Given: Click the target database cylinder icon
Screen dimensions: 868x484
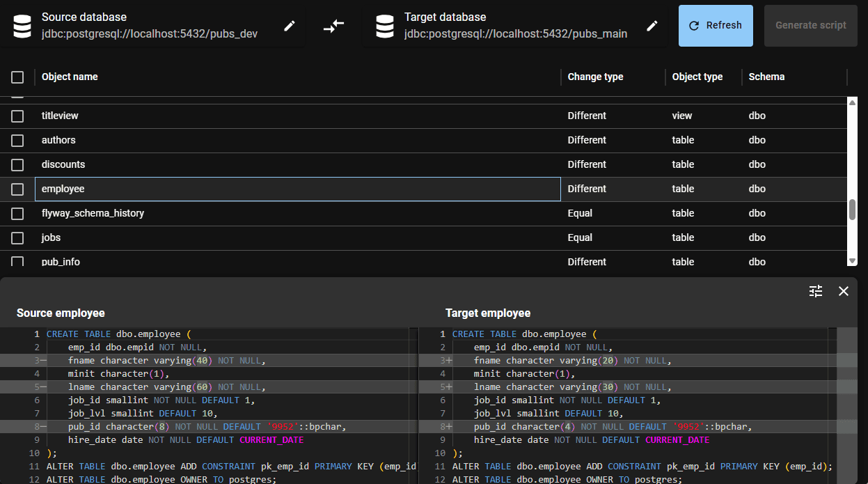Looking at the screenshot, I should (385, 25).
